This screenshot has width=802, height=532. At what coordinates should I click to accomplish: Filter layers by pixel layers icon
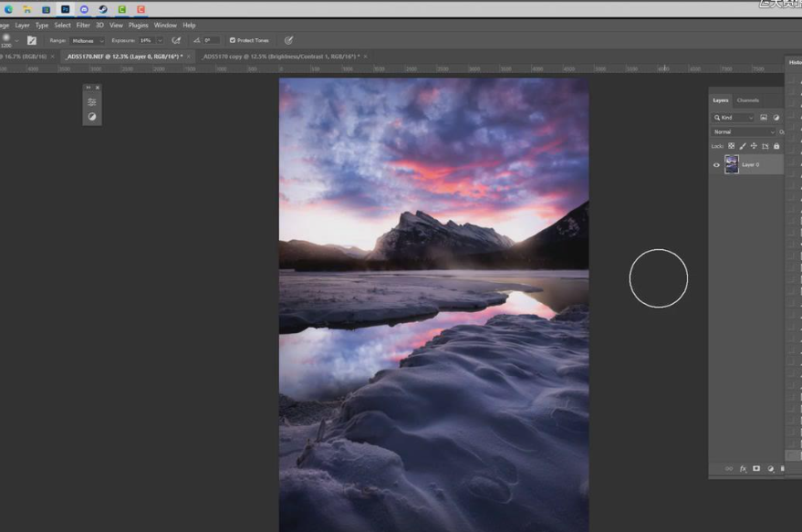tap(764, 118)
